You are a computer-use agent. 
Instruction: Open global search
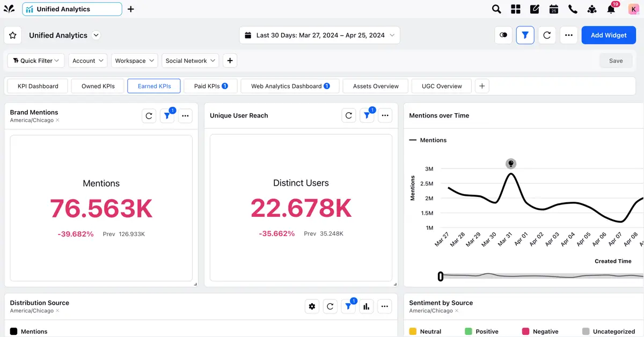pos(496,9)
